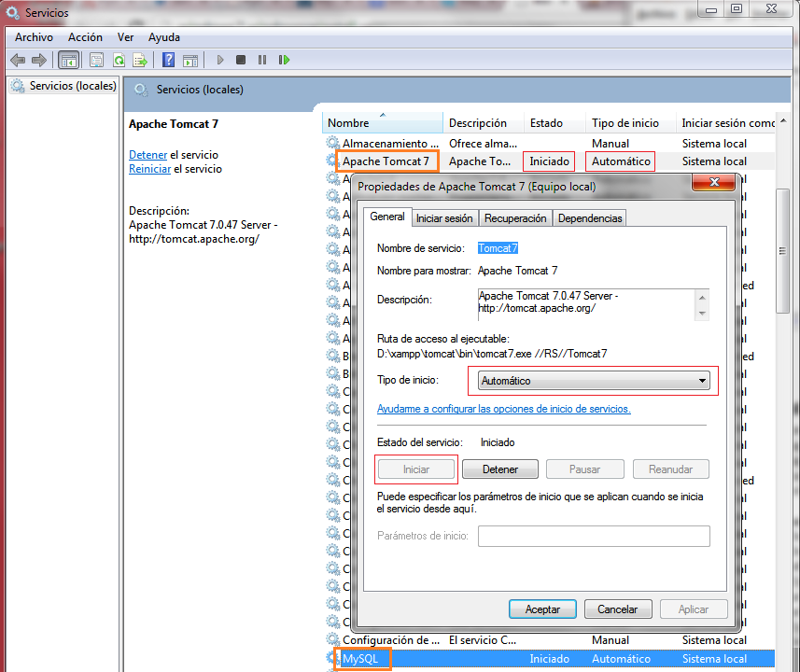Open the Ayudarme a configurar opciones link
Image resolution: width=800 pixels, height=672 pixels.
pos(503,409)
